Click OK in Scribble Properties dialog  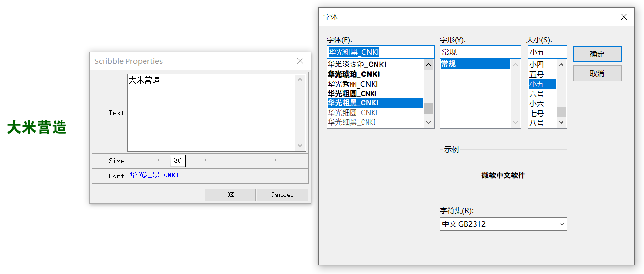pos(230,195)
